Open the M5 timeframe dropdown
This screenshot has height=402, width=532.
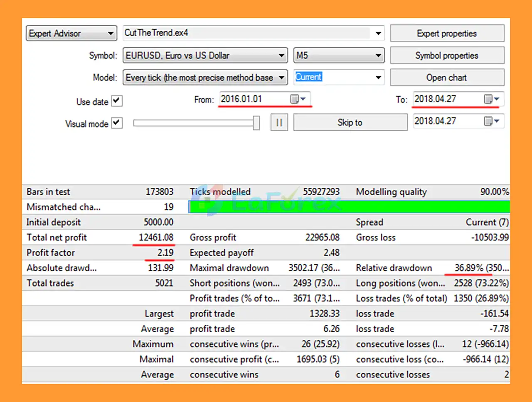point(378,55)
